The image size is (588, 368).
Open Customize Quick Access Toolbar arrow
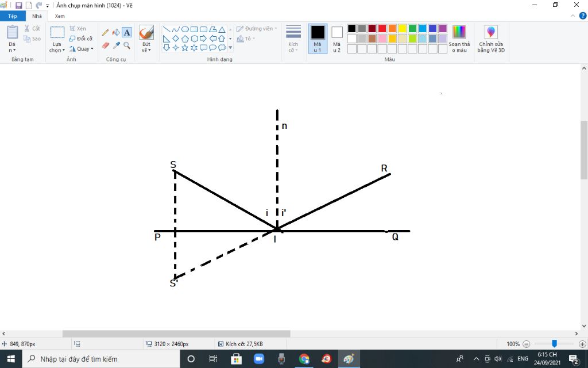(x=48, y=6)
